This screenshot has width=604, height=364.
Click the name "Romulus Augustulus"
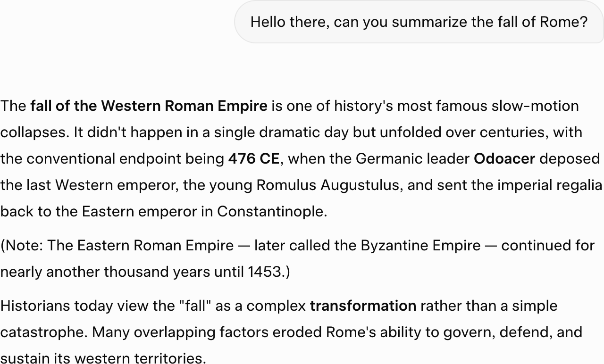(x=328, y=185)
